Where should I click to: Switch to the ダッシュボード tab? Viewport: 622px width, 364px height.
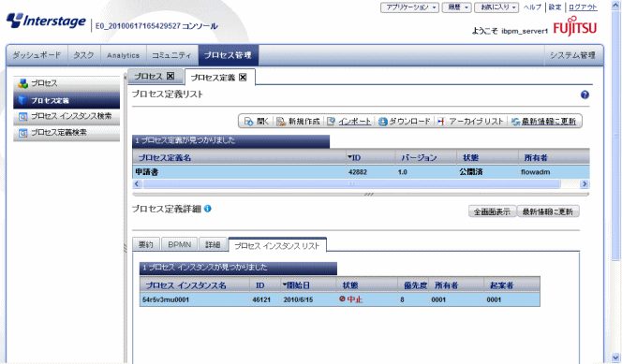pyautogui.click(x=37, y=55)
